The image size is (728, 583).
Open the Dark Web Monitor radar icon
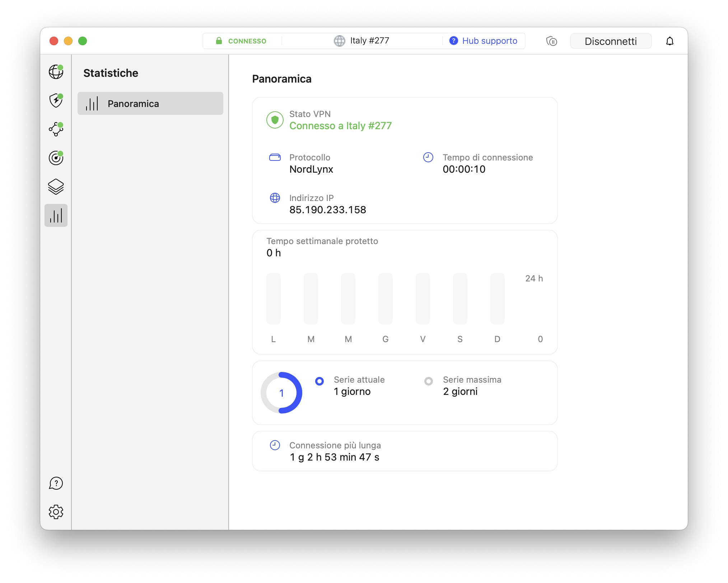(x=56, y=158)
